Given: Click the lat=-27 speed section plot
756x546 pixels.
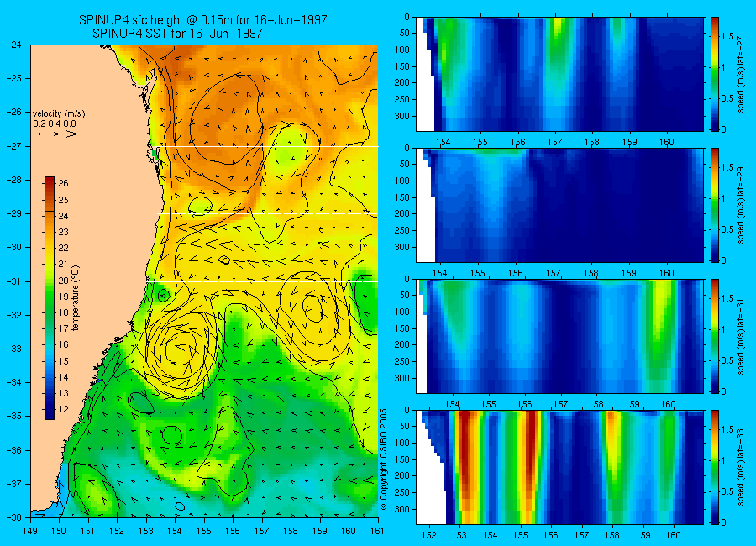Looking at the screenshot, I should (559, 74).
